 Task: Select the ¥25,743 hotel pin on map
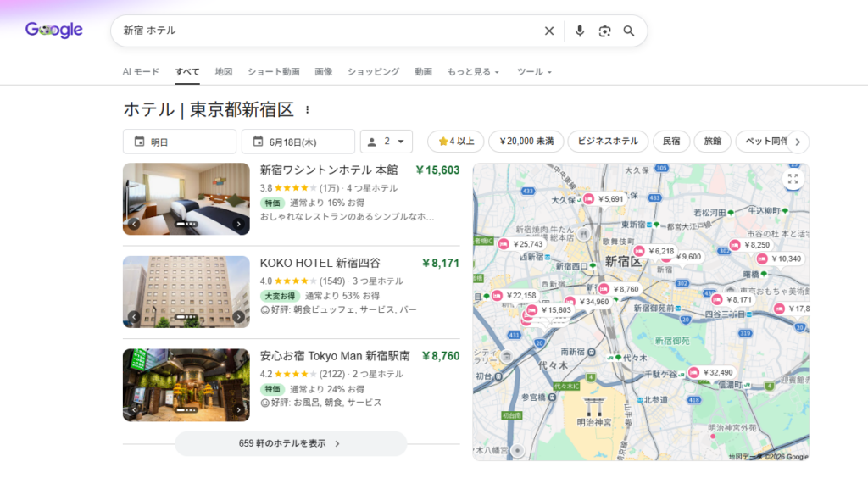[x=521, y=243]
